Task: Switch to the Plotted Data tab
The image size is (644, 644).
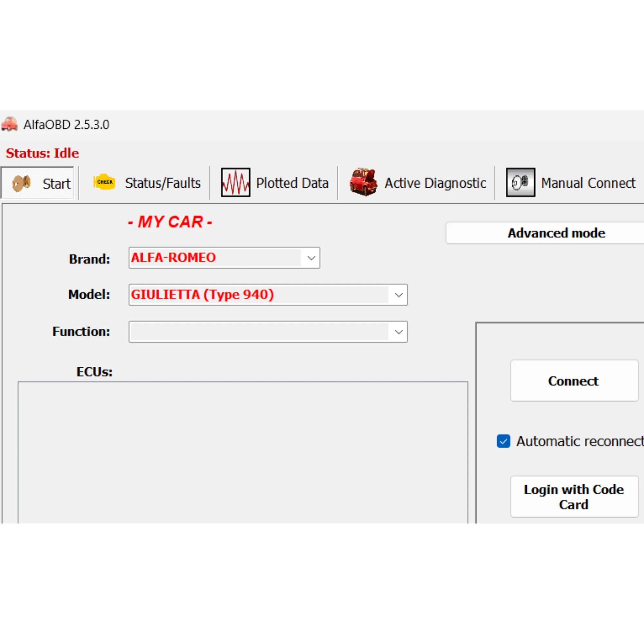Action: click(292, 183)
